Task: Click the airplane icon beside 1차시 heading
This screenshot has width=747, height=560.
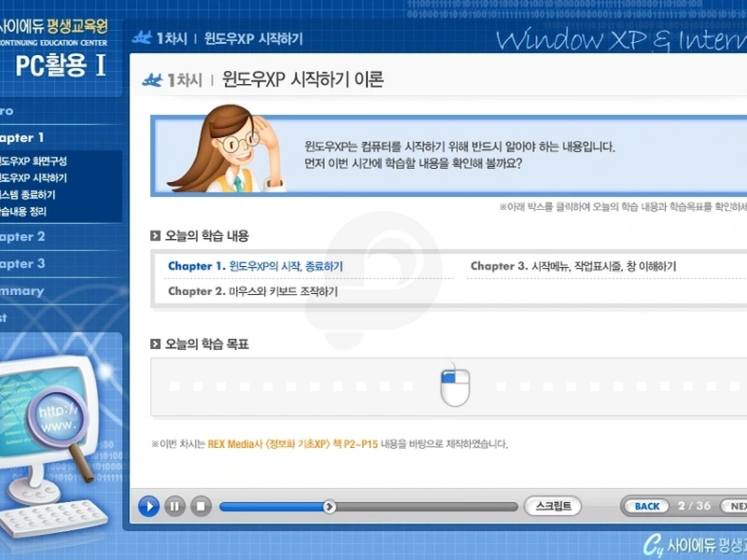Action: 152,80
